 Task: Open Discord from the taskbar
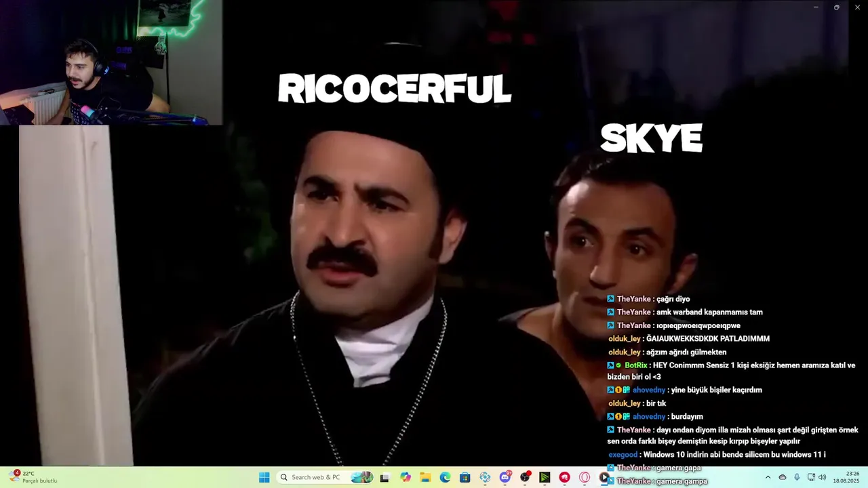coord(505,477)
